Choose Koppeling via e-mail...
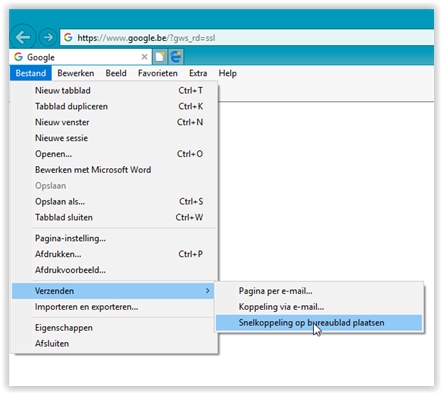 click(x=319, y=307)
